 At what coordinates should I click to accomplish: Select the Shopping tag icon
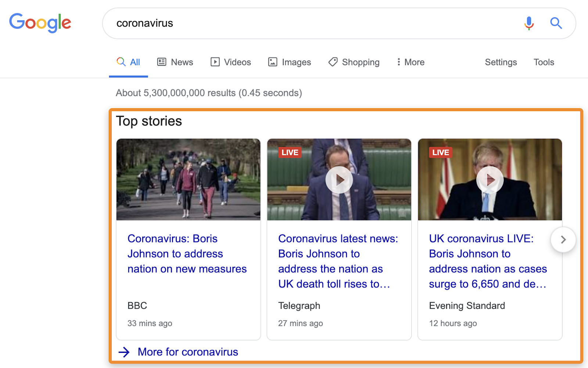[333, 62]
